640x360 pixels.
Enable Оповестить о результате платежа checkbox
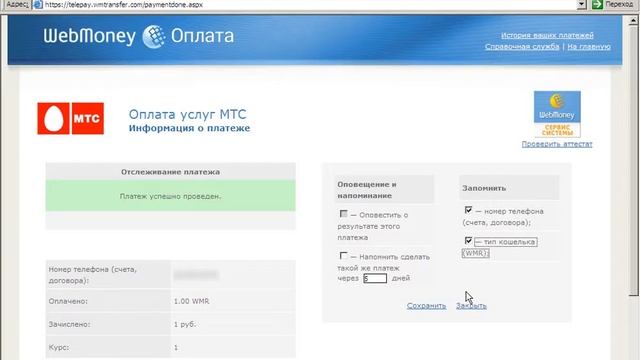click(x=344, y=214)
